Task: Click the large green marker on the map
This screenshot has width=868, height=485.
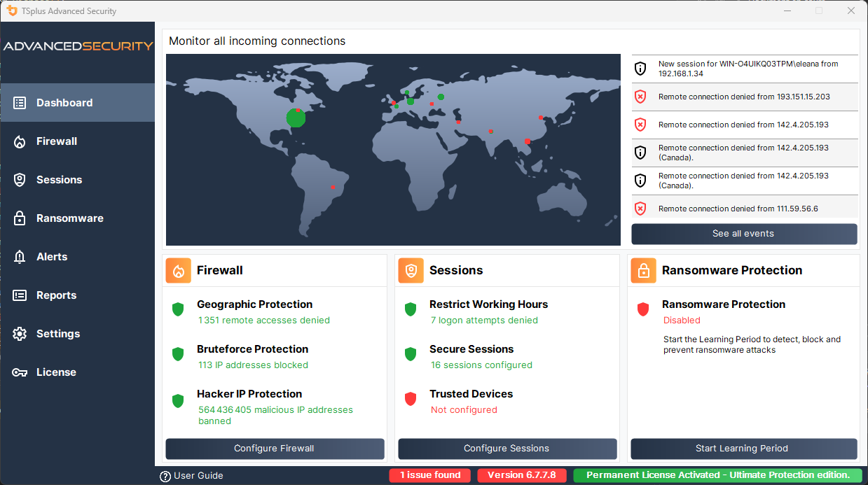Action: click(296, 118)
